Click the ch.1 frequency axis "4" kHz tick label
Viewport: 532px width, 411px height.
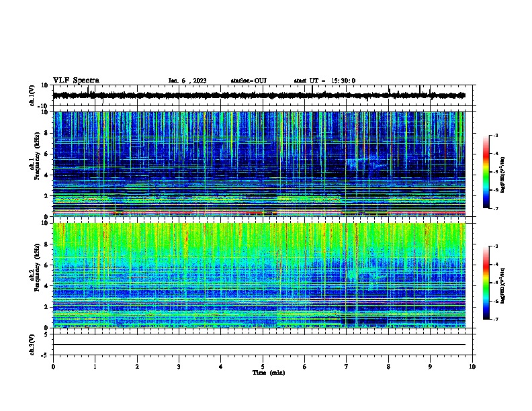point(46,175)
